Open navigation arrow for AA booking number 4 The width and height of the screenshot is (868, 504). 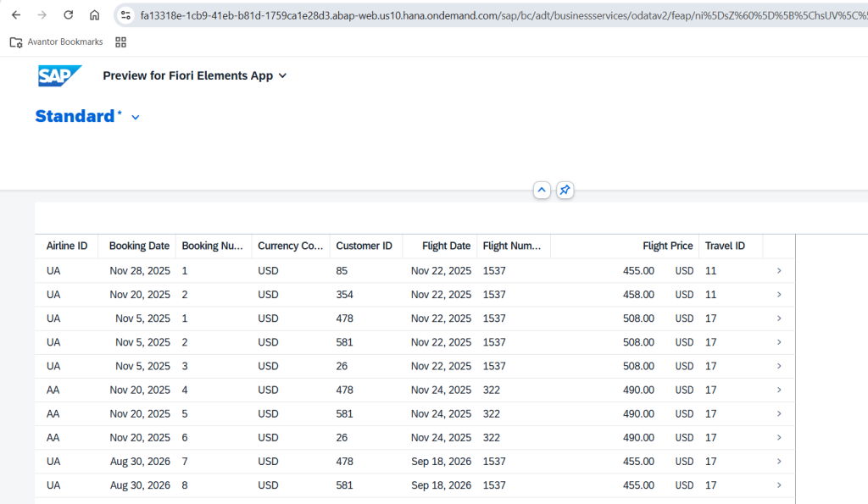pos(779,390)
